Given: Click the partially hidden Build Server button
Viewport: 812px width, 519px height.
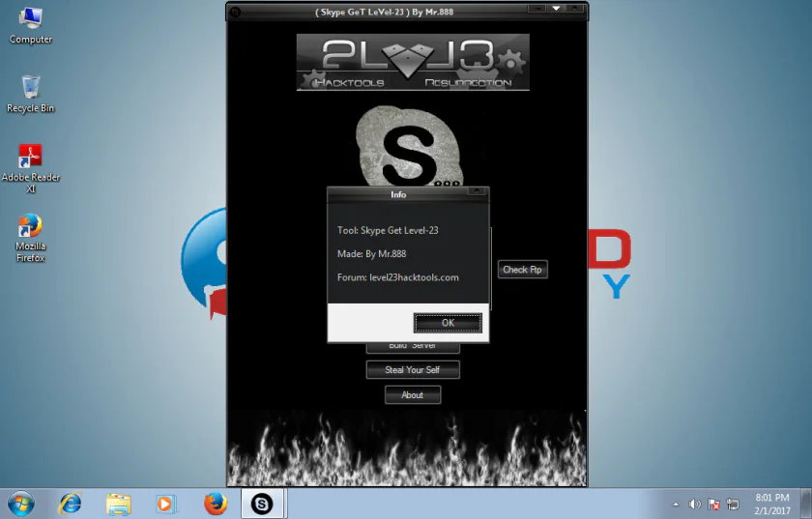Looking at the screenshot, I should (413, 348).
